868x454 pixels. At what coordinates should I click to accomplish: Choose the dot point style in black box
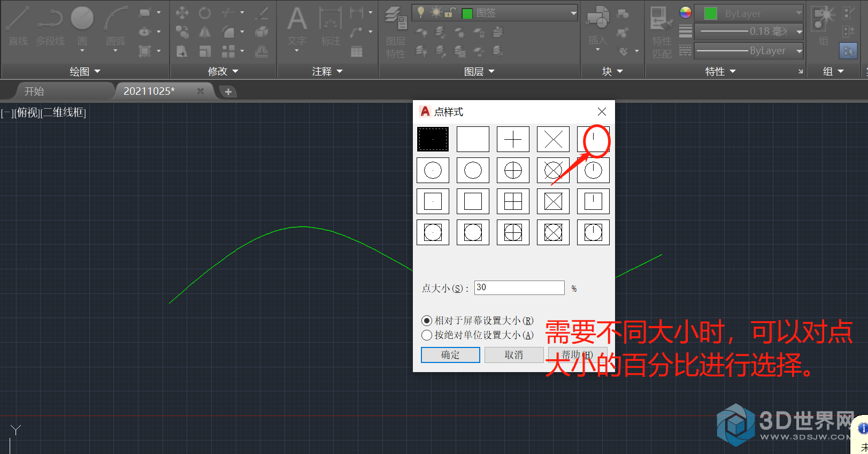click(433, 139)
